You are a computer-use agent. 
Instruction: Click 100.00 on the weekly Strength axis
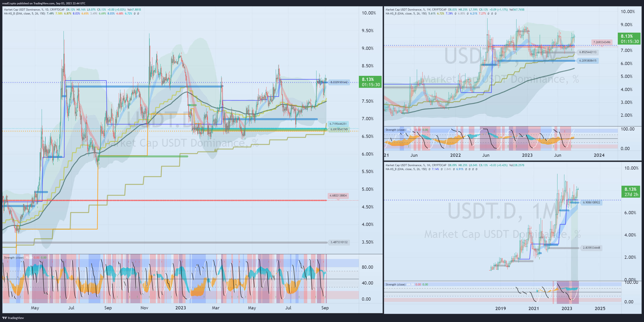[627, 129]
